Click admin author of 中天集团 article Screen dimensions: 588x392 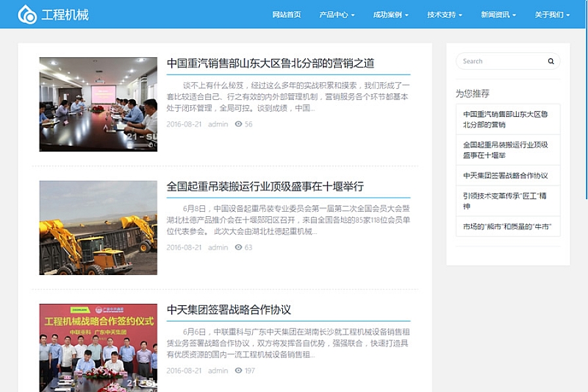(x=218, y=370)
